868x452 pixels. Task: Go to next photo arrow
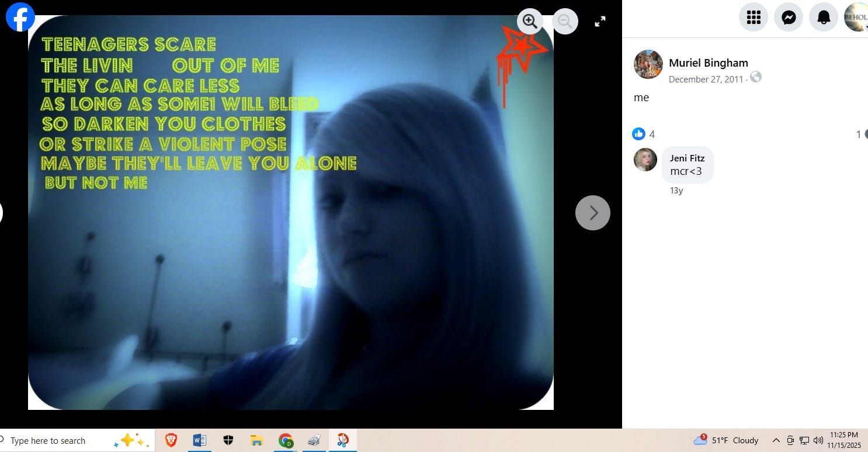(x=593, y=213)
